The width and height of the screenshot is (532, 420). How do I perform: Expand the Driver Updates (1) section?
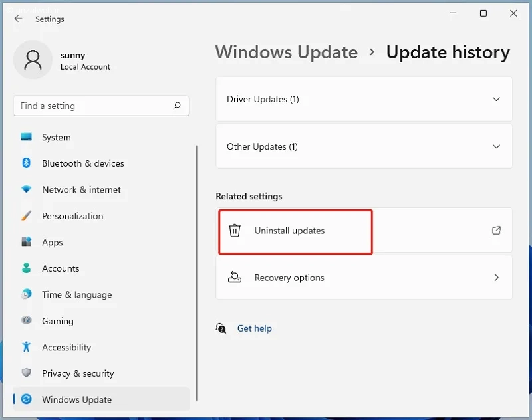364,99
